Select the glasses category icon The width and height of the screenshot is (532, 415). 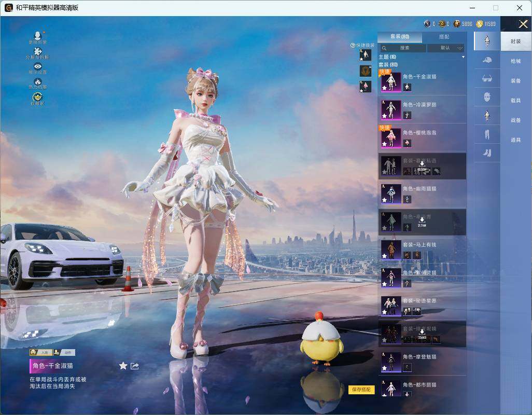(487, 79)
